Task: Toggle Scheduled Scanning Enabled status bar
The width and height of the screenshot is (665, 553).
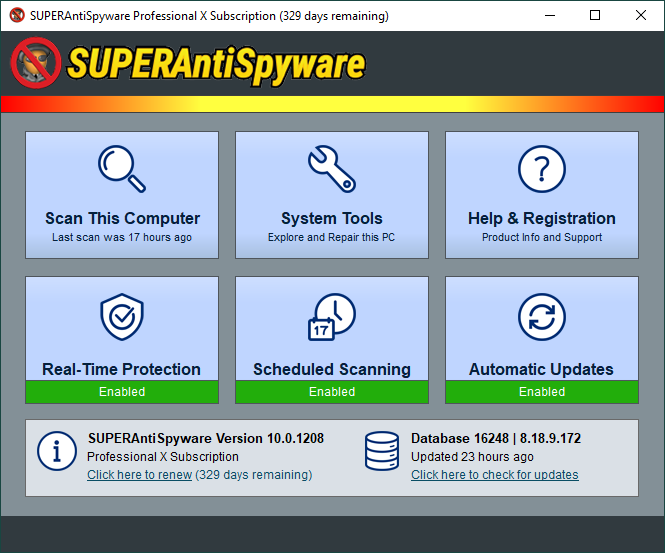Action: coord(332,392)
